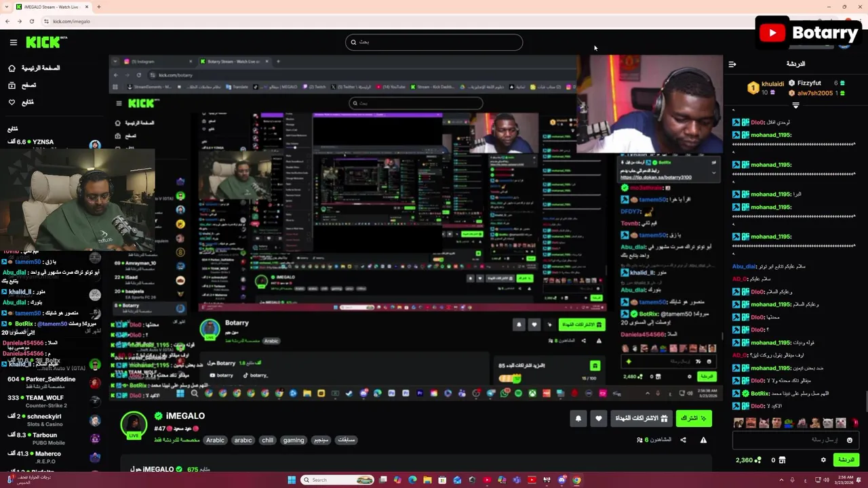Screen dimensions: 868x488
Task: Open the home page link الصفحة الرئيسية
Action: click(34, 68)
